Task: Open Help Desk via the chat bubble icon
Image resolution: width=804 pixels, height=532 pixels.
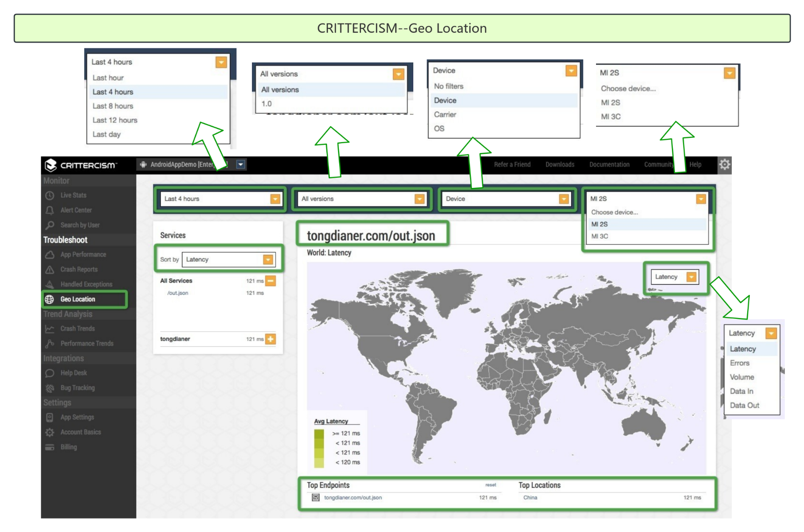Action: [x=50, y=373]
